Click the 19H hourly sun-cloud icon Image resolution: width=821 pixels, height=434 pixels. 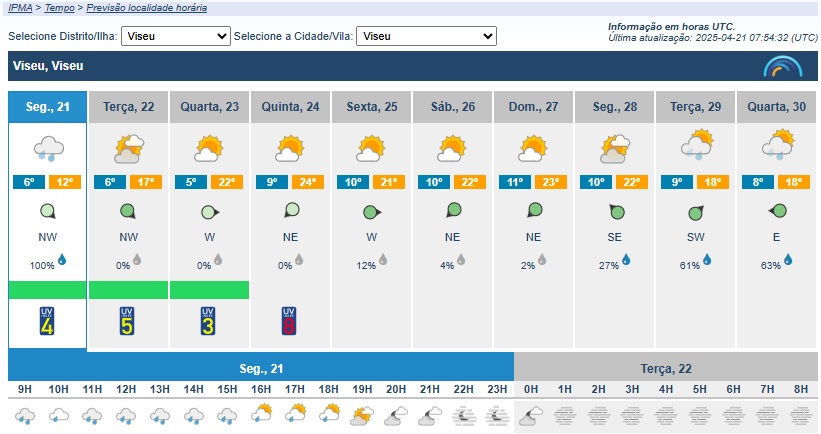pyautogui.click(x=362, y=415)
